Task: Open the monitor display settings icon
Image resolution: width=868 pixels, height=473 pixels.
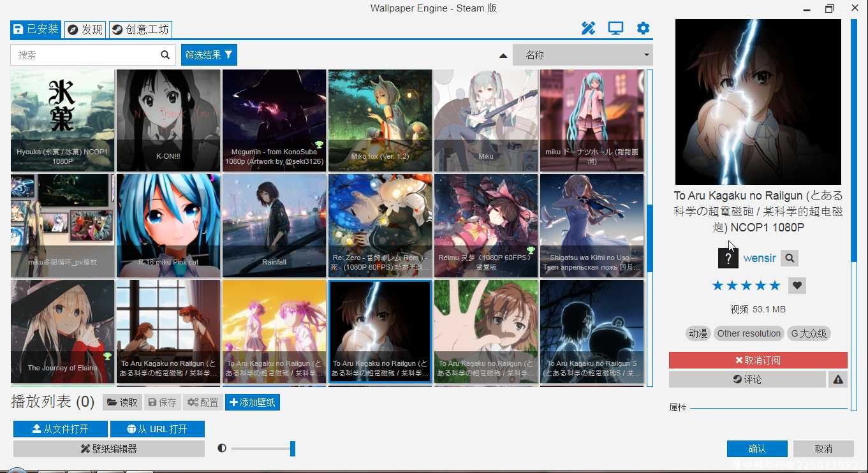Action: point(615,28)
